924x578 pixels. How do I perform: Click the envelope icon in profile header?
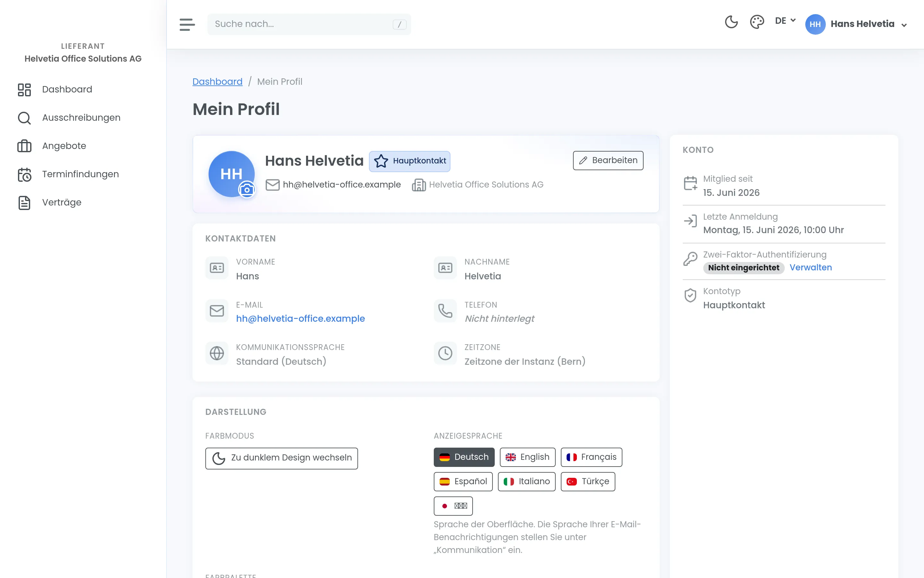click(273, 185)
